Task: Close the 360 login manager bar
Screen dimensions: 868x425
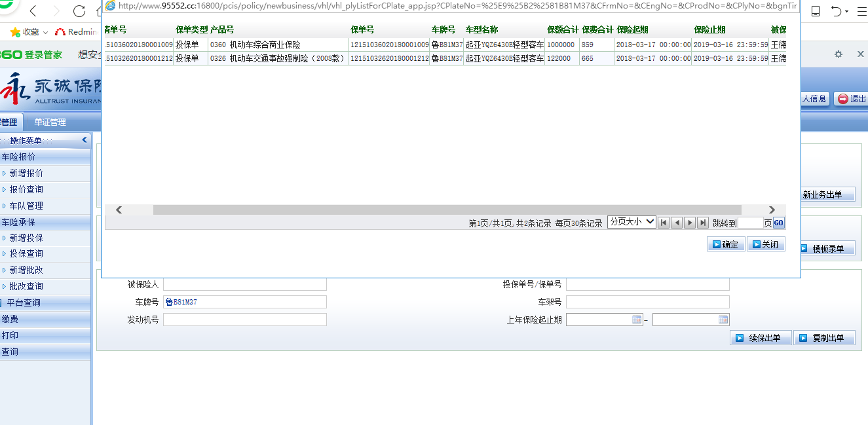Action: coord(861,54)
